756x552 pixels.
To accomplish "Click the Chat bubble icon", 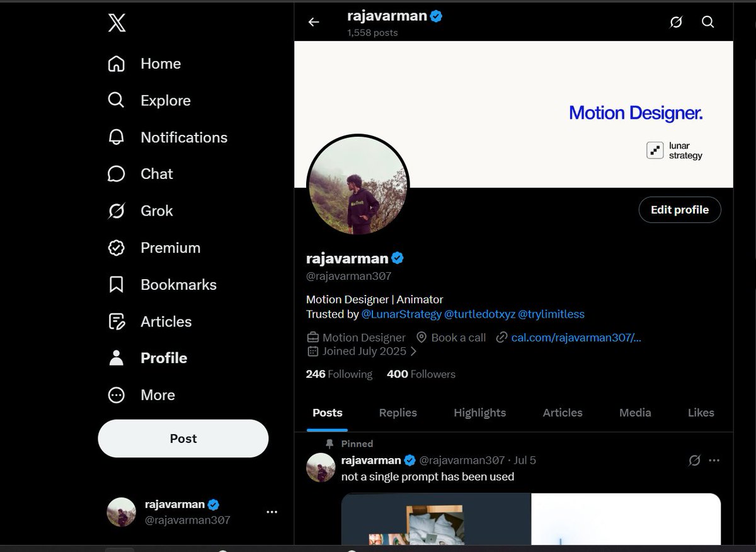I will (x=117, y=174).
